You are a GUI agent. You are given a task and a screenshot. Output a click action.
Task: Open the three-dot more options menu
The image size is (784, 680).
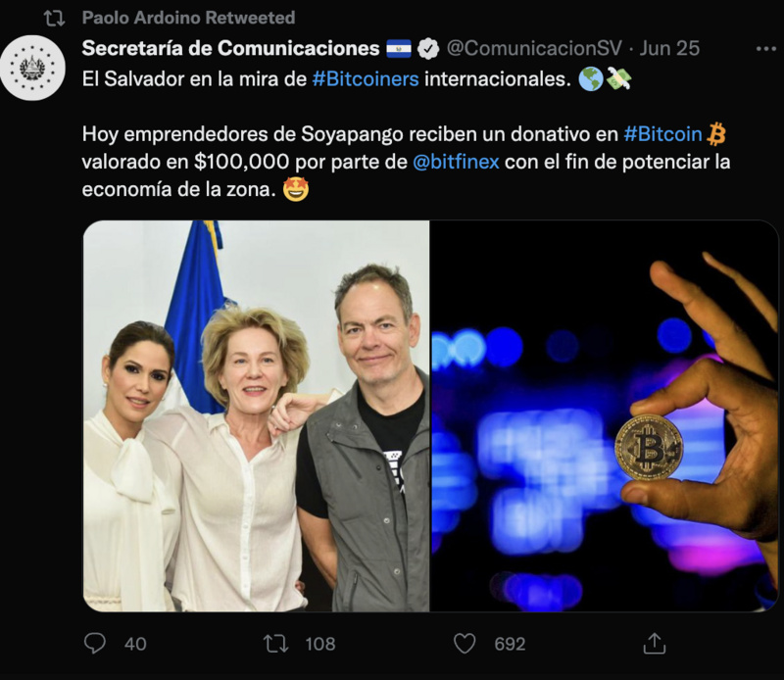(765, 48)
